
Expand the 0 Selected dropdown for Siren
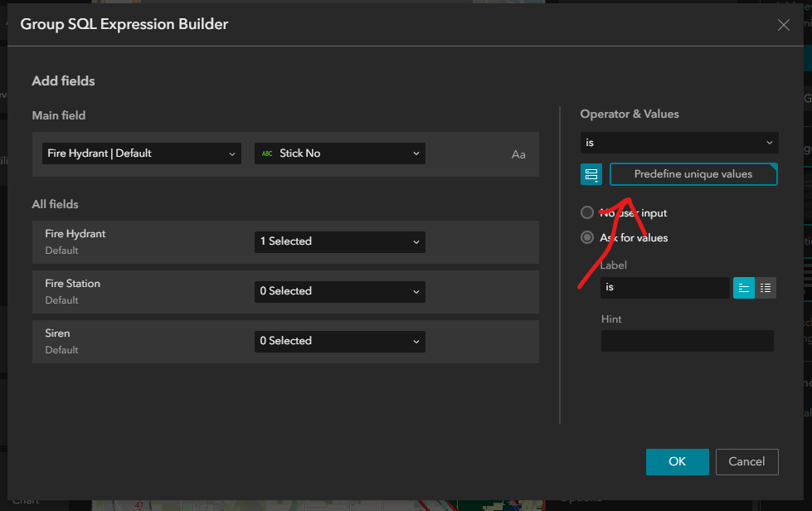pos(339,341)
